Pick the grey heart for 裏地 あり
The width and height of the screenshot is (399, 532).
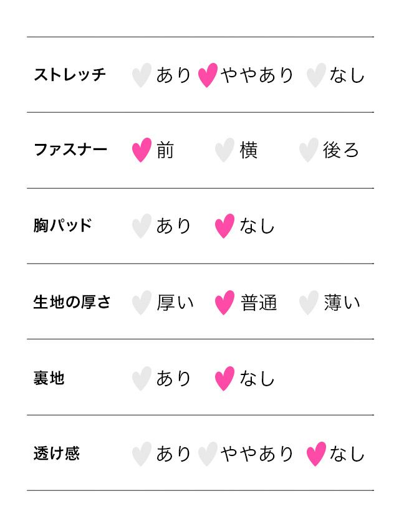[142, 378]
